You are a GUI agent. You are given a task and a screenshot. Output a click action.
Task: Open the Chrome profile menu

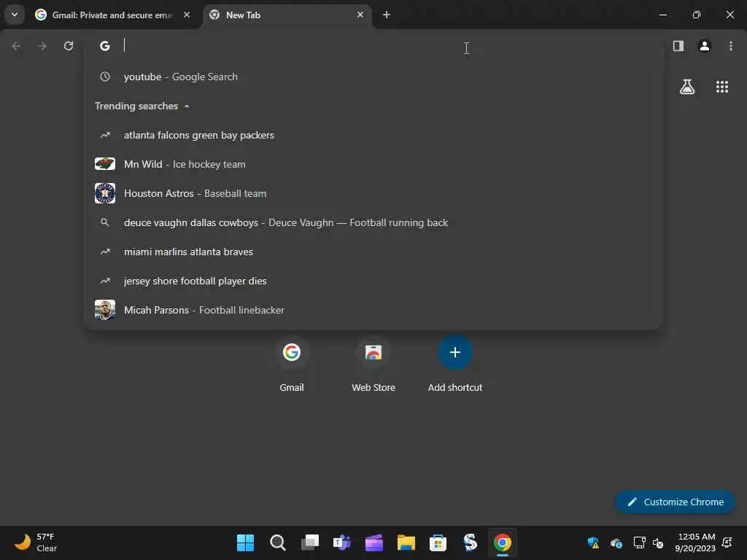[x=705, y=46]
